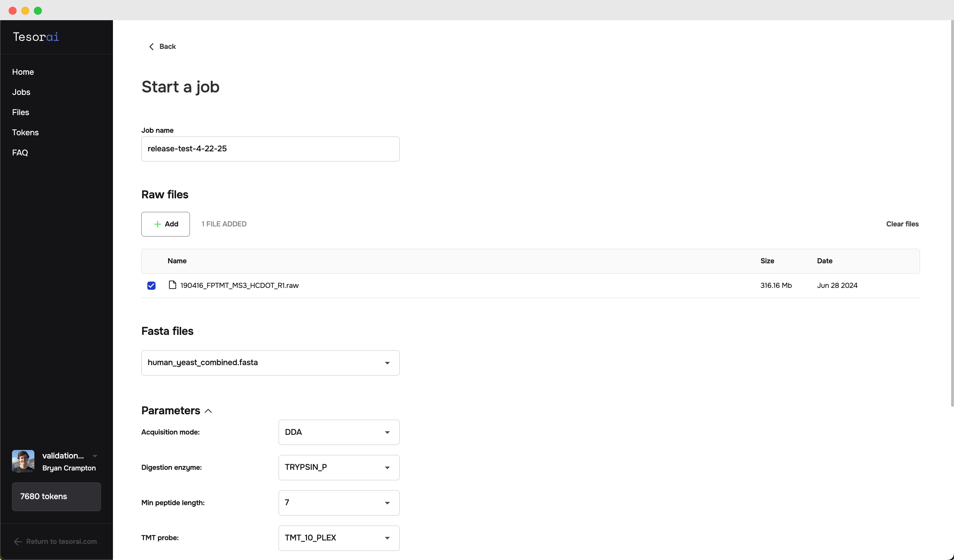Click the green plus icon in Add

[157, 224]
